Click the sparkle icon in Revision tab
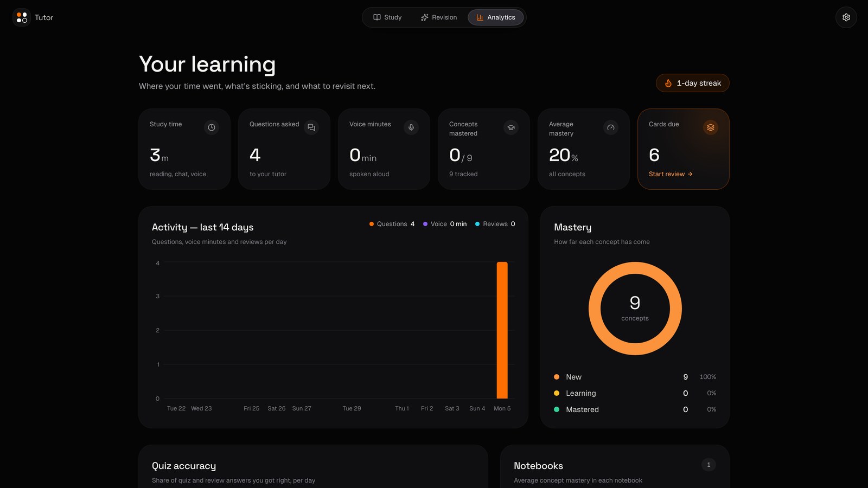Viewport: 868px width, 488px height. [425, 17]
